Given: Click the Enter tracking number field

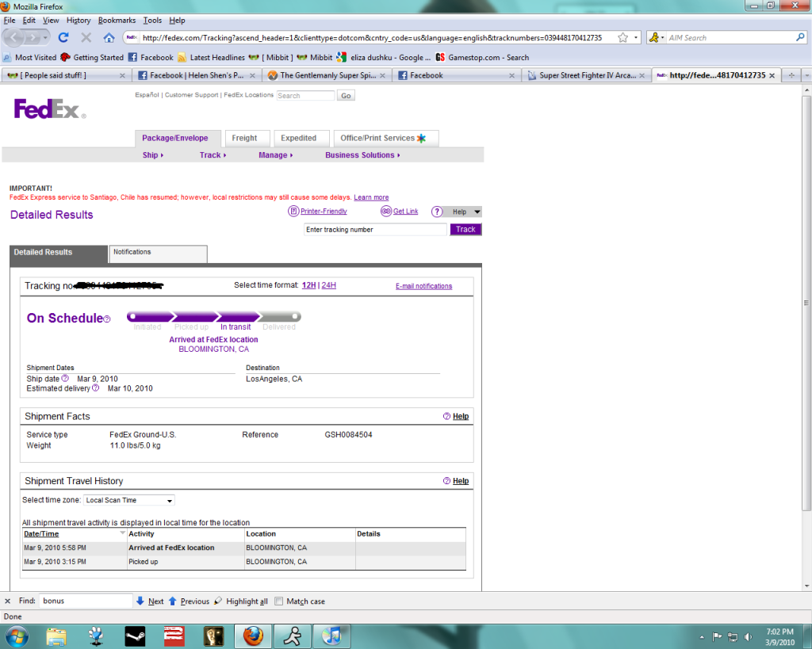Looking at the screenshot, I should point(375,229).
